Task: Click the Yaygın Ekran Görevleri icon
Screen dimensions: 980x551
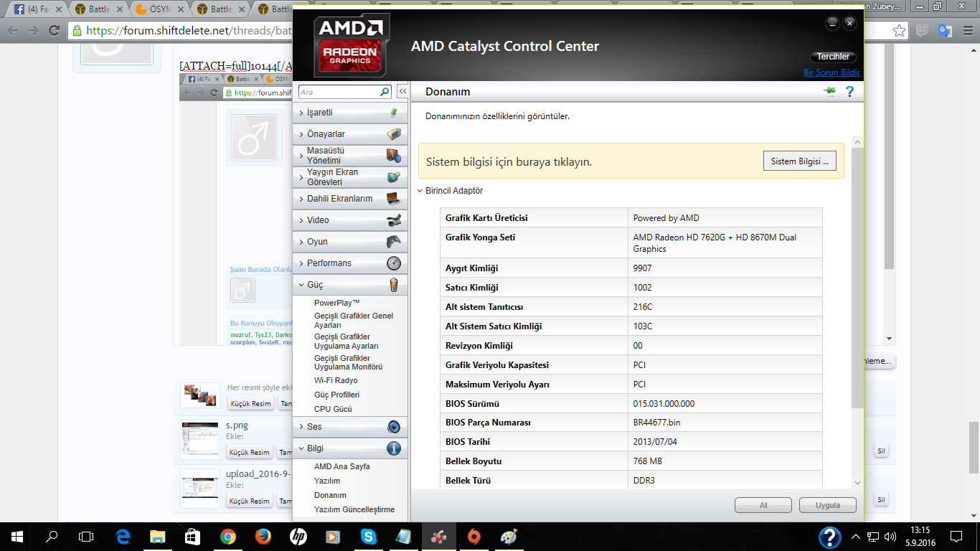Action: [x=393, y=177]
